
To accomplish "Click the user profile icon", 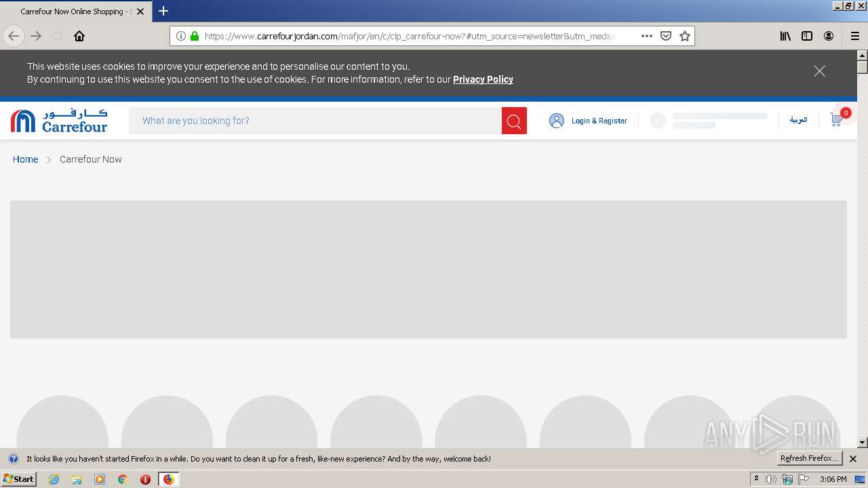I will point(557,121).
